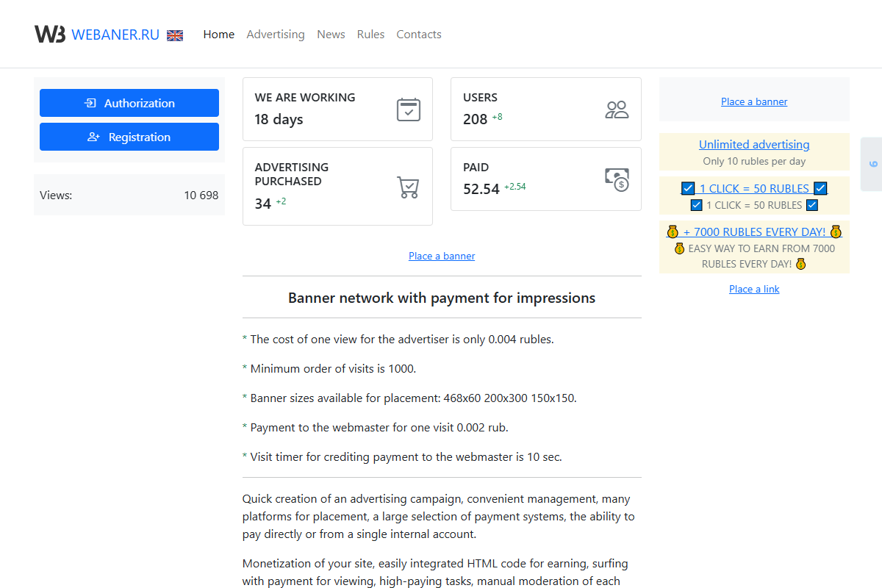The height and width of the screenshot is (588, 882).
Task: Click the money bag emoji before 7000 RUBLES link
Action: 673,231
